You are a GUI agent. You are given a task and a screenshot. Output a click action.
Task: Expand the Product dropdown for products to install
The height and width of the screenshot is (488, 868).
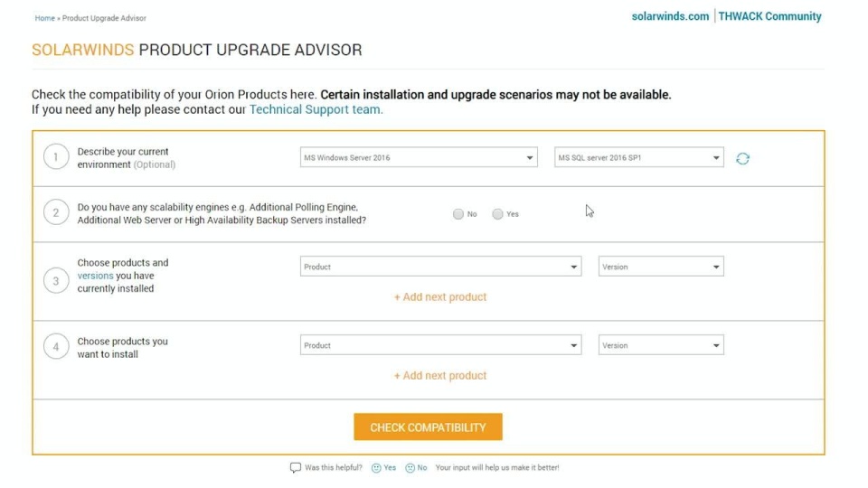(x=440, y=346)
